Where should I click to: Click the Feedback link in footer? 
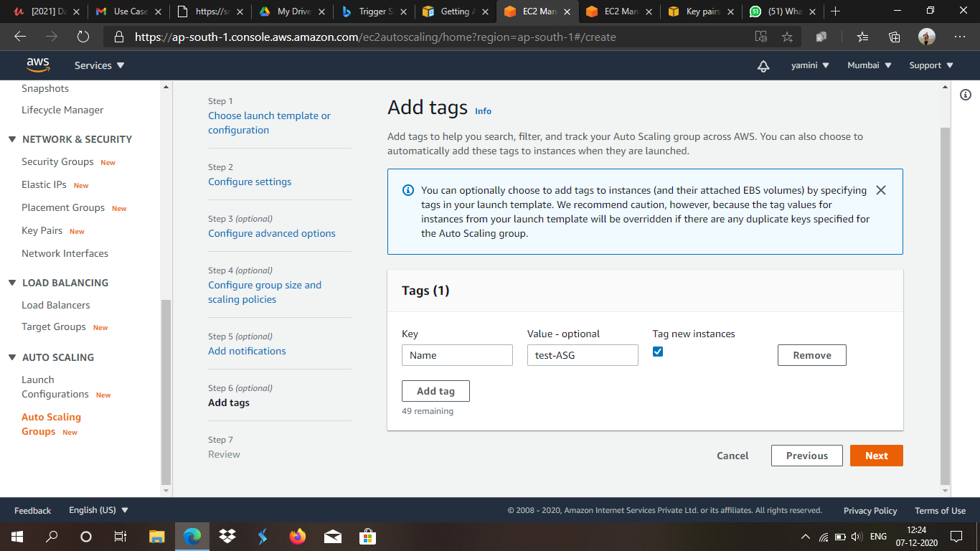click(32, 511)
